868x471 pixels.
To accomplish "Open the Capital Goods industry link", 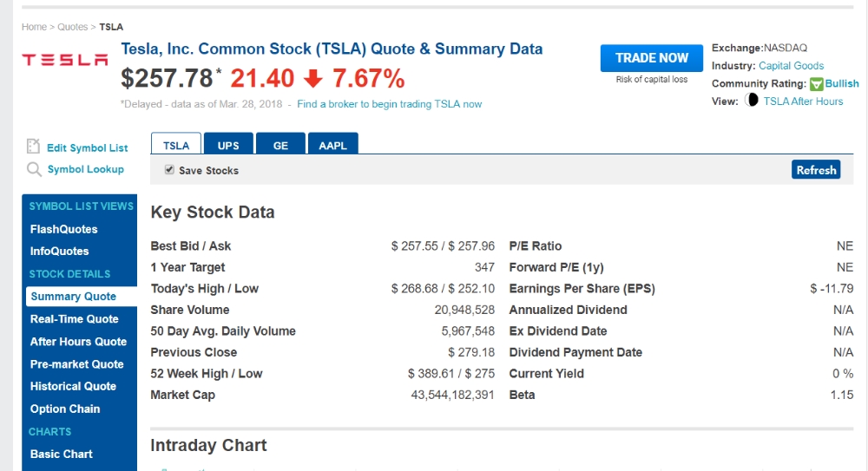I will tap(791, 66).
